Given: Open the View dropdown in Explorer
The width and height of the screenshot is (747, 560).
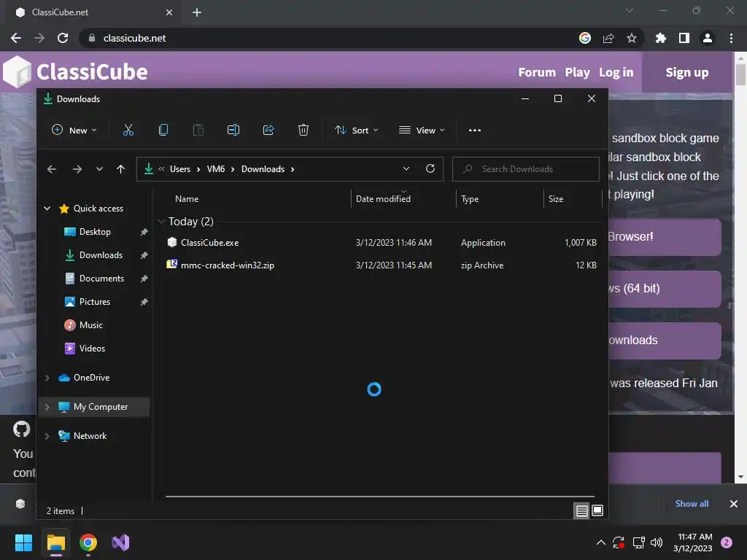Looking at the screenshot, I should coord(422,130).
